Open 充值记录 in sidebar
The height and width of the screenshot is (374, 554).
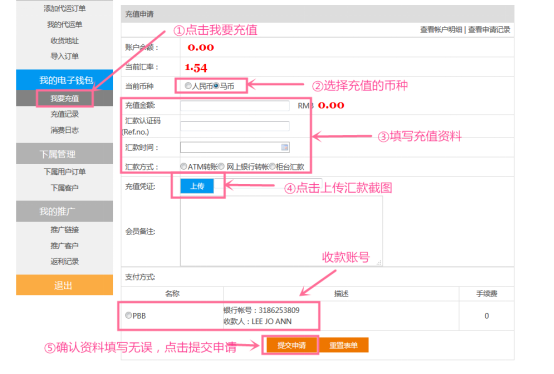pos(65,114)
